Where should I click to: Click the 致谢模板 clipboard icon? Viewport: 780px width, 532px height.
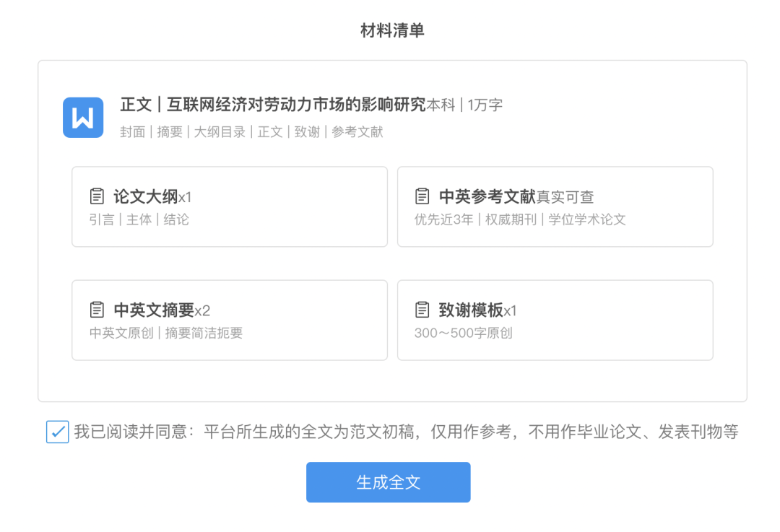(422, 310)
